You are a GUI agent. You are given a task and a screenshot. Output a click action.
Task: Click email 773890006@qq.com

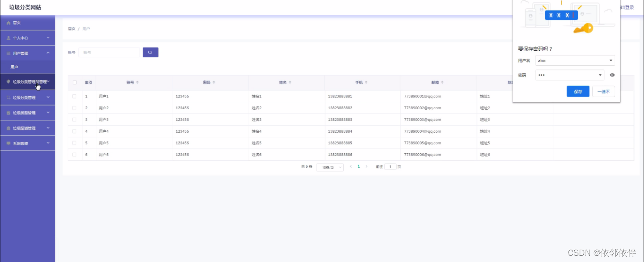coord(423,155)
